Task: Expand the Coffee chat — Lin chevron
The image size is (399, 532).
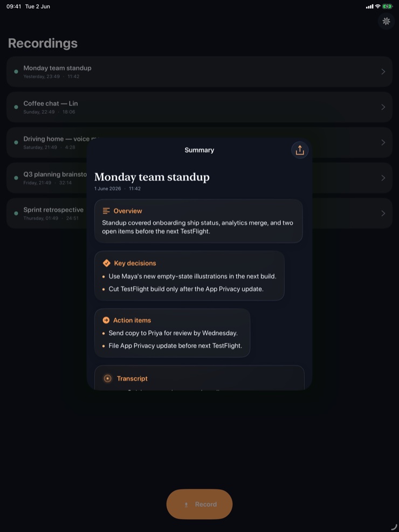Action: tap(383, 107)
